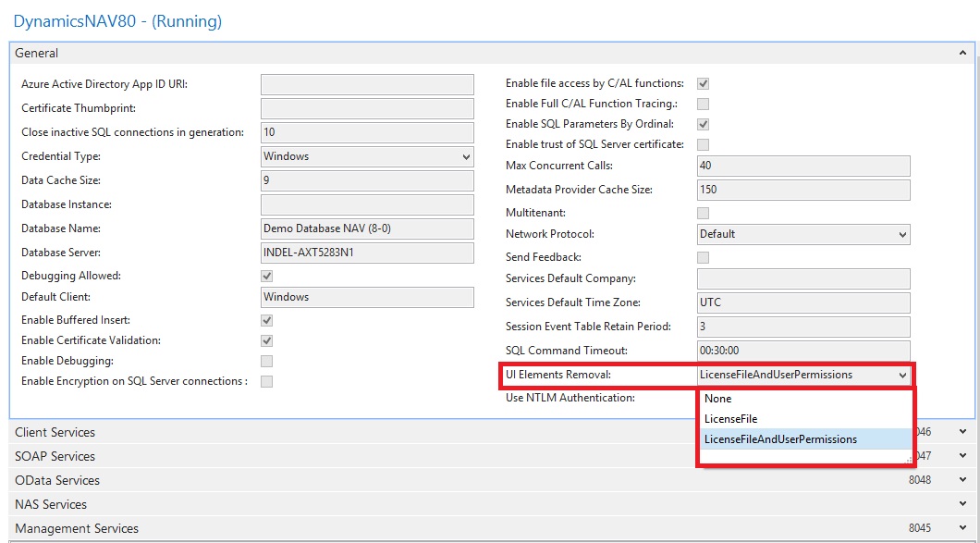Select None from the dropdown list
980x543 pixels.
(x=718, y=399)
